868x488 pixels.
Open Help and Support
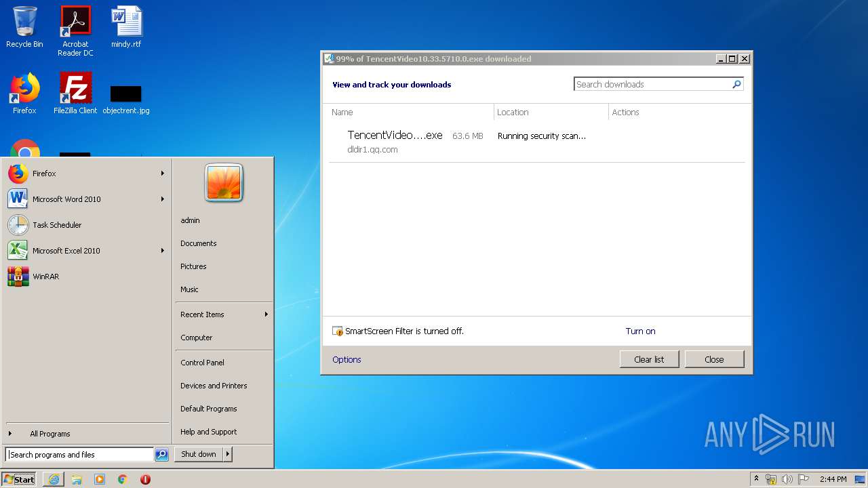click(x=209, y=432)
